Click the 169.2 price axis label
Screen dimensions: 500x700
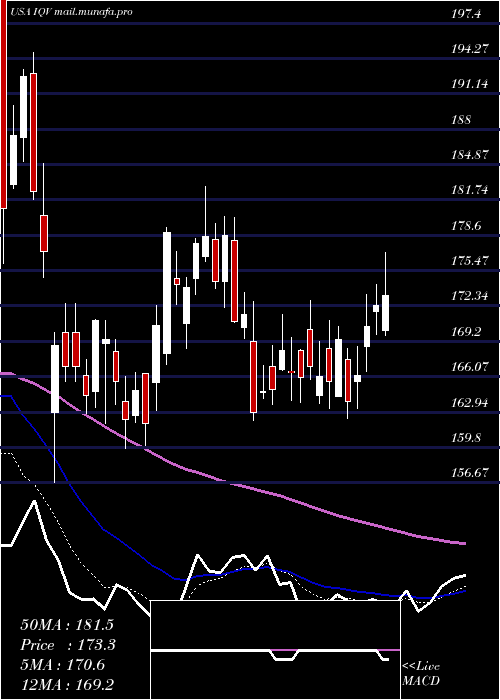pyautogui.click(x=466, y=332)
